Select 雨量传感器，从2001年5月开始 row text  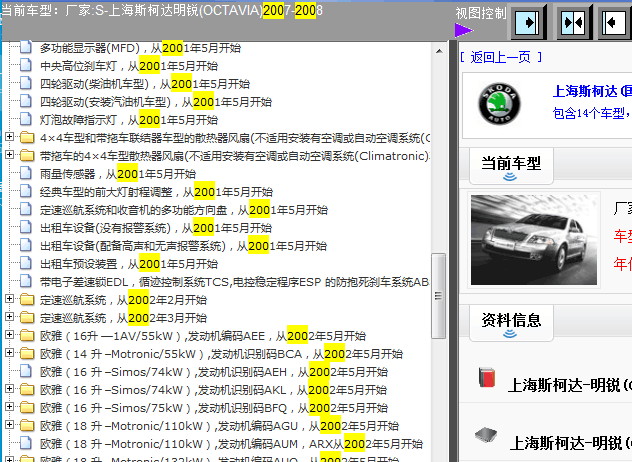(118, 174)
